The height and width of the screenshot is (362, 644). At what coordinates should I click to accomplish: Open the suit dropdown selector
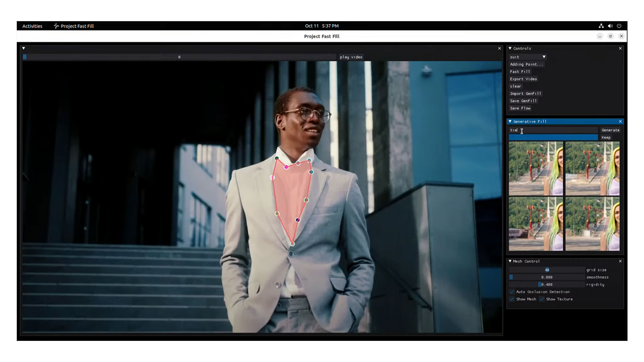coord(528,57)
